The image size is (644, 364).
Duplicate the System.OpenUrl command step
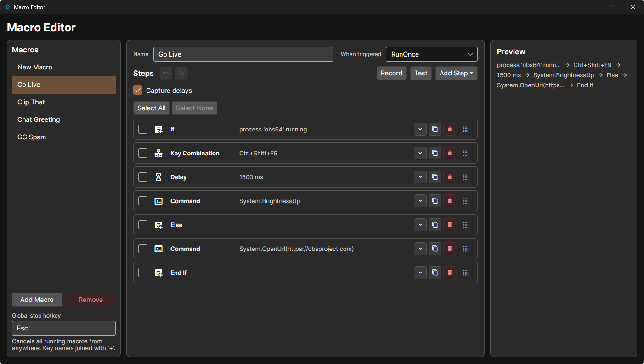click(435, 249)
